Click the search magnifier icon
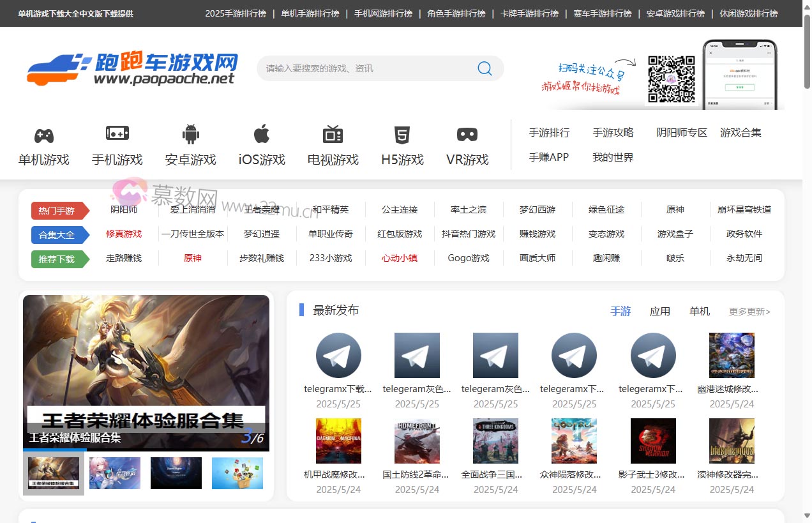Screen dimensions: 812x523 point(484,68)
